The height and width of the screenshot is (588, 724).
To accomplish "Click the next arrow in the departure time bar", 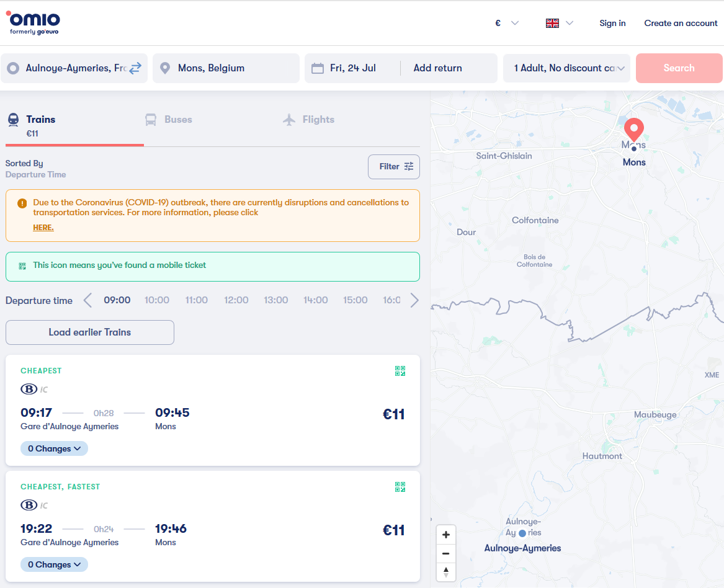I will pos(414,300).
